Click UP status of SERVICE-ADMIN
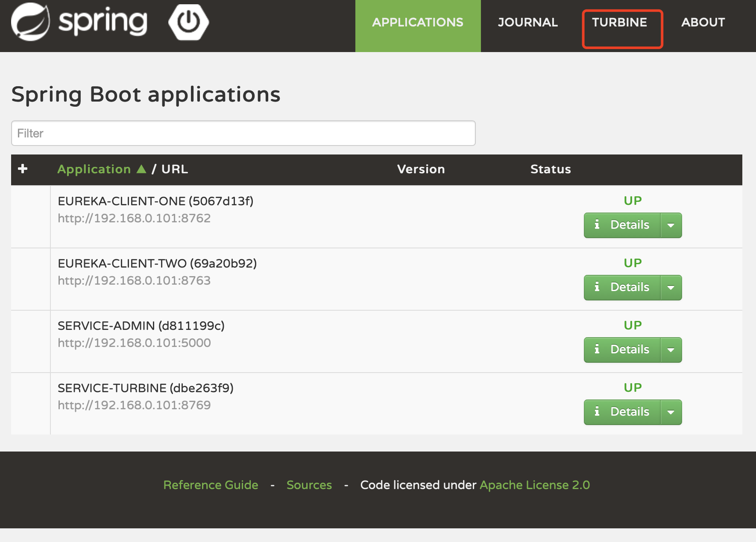Image resolution: width=756 pixels, height=542 pixels. point(633,325)
